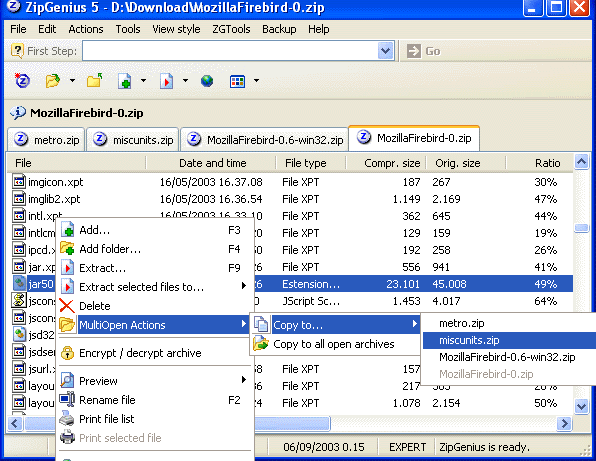596x461 pixels.
Task: Open the Edit menu
Action: tap(47, 29)
